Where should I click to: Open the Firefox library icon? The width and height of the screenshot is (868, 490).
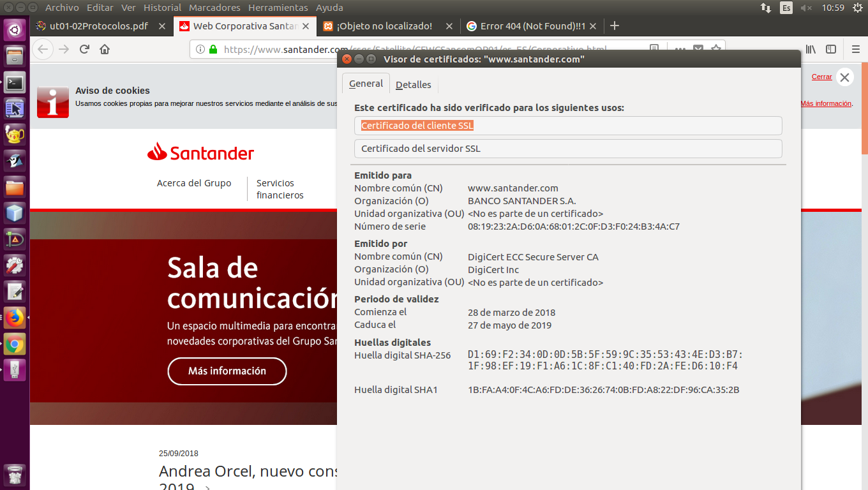[811, 49]
